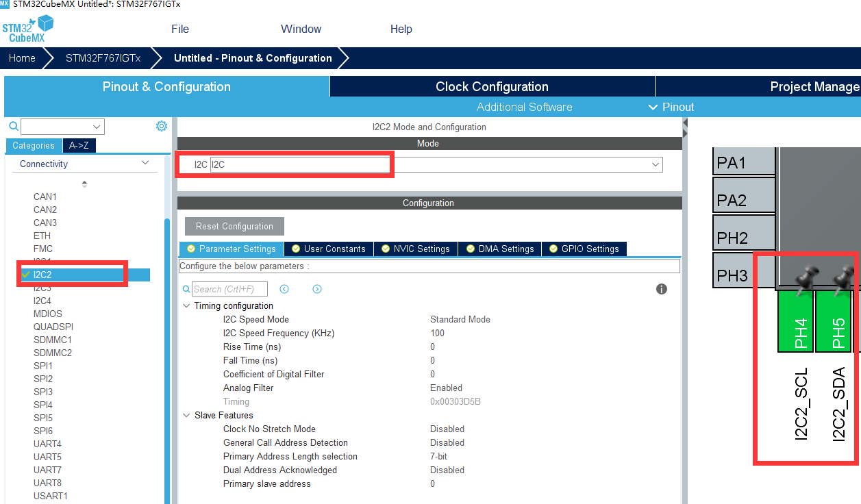The image size is (861, 504).
Task: Open the DMA Settings tab
Action: pos(499,249)
